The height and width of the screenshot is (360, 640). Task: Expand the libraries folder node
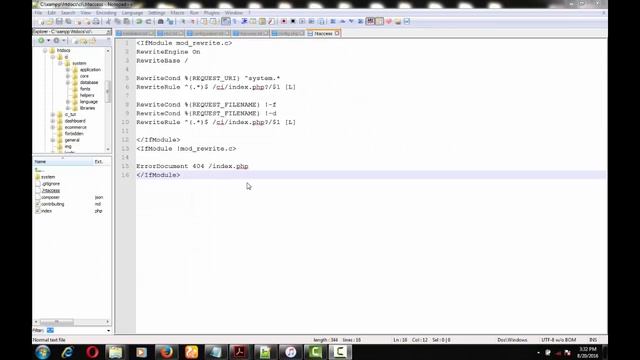click(68, 108)
